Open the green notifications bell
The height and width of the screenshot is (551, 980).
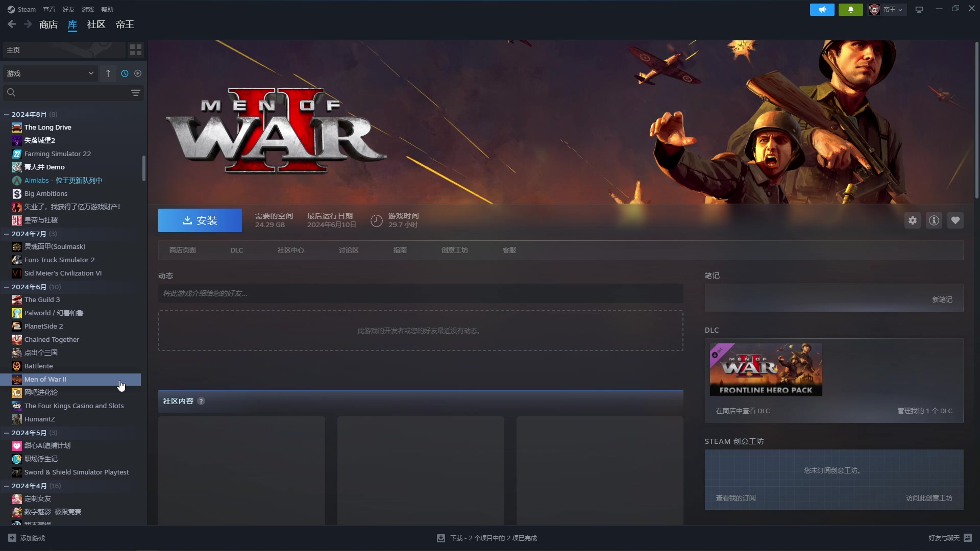[x=850, y=9]
